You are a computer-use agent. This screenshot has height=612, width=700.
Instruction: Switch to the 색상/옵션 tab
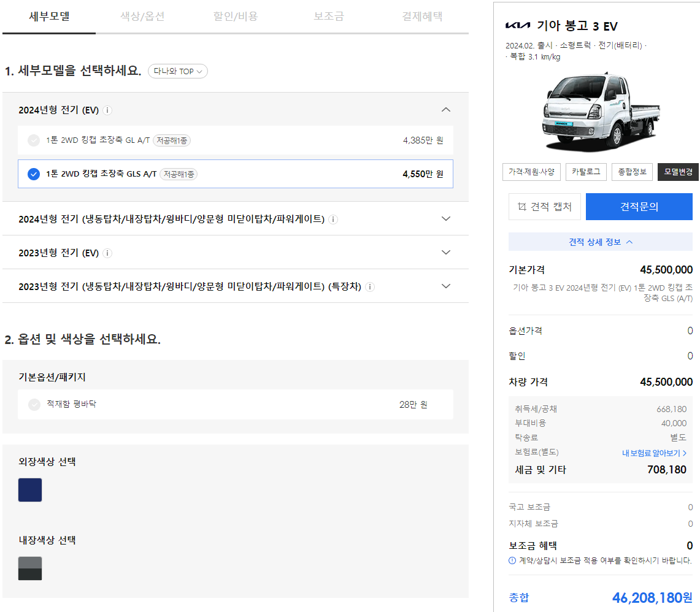point(142,17)
